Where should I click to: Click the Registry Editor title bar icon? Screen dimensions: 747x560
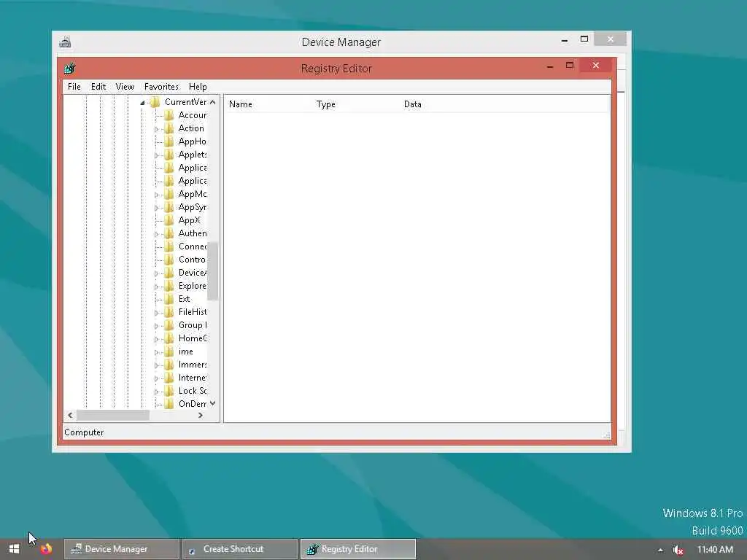click(70, 68)
